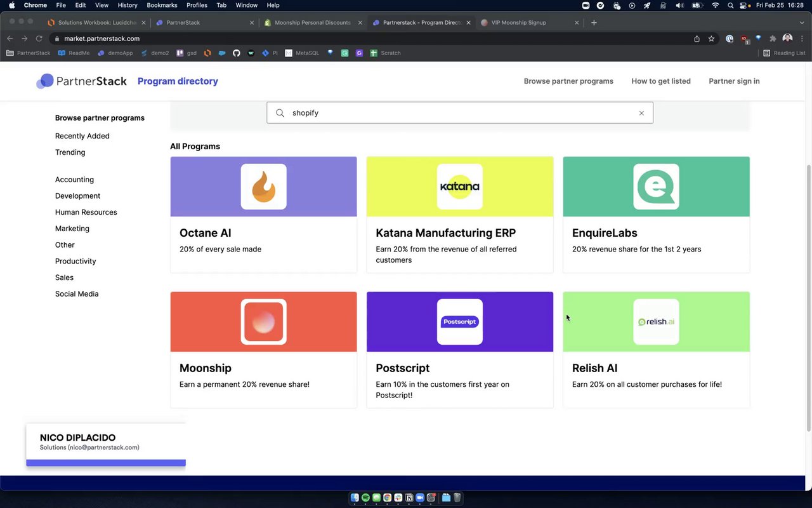Click the Browse partner programs header link
The width and height of the screenshot is (812, 508).
568,81
